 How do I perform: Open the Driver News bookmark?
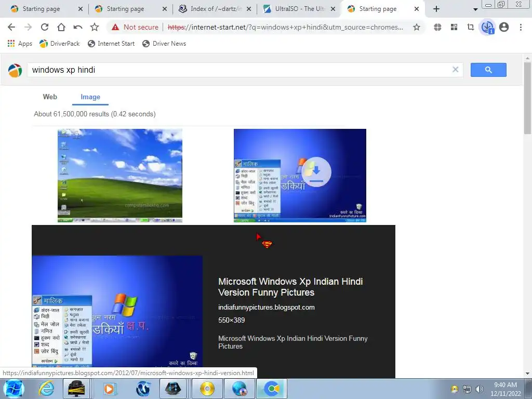[164, 44]
